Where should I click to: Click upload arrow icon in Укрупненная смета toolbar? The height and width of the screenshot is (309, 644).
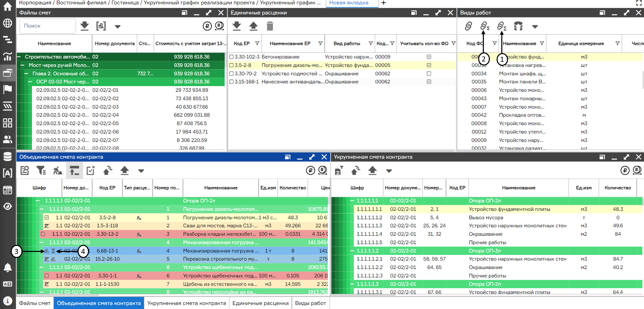point(372,171)
